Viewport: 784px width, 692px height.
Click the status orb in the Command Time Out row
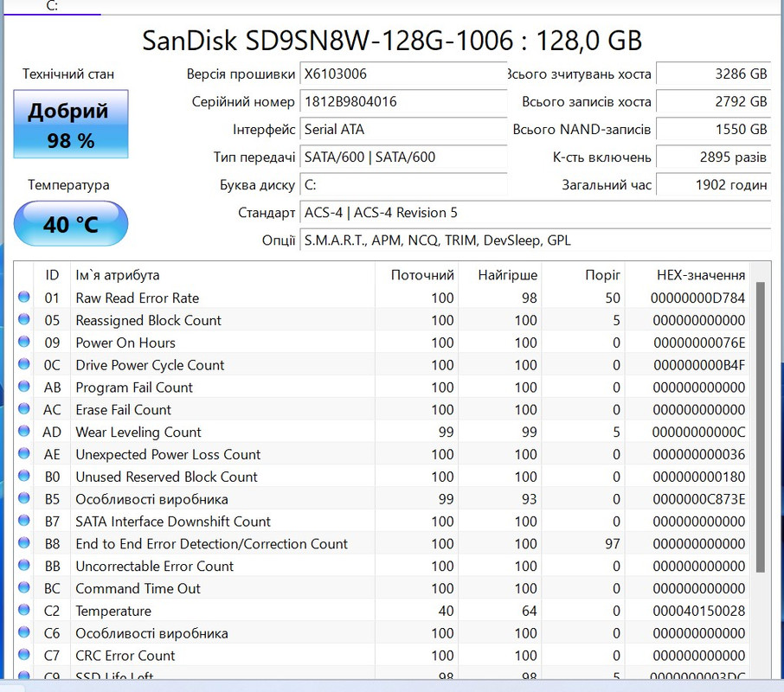(23, 587)
